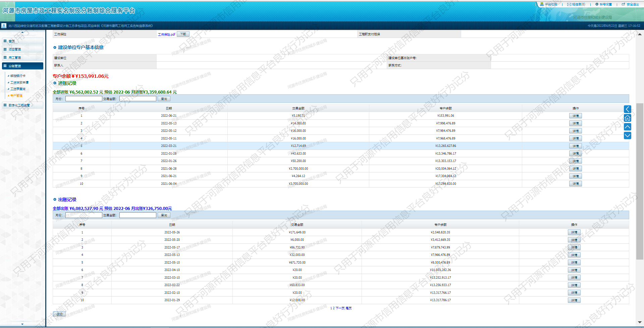This screenshot has height=328, width=644.
Task: Click the grid icon beside 首页
Action: [x=5, y=41]
